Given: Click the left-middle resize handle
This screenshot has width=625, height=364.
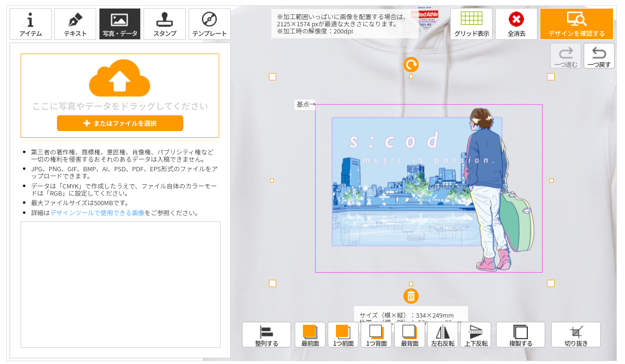Looking at the screenshot, I should coord(272,180).
